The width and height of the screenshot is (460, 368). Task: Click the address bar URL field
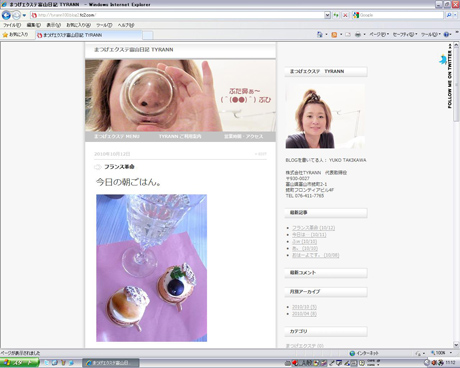177,15
